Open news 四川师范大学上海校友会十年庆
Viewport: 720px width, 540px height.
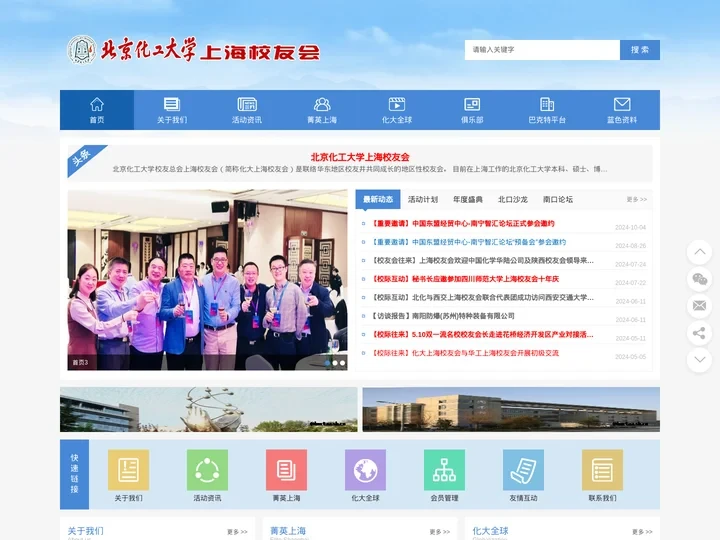(x=465, y=279)
